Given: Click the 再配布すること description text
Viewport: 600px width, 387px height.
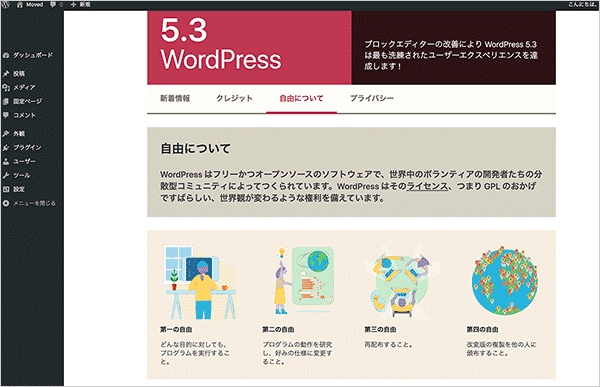Looking at the screenshot, I should point(389,345).
